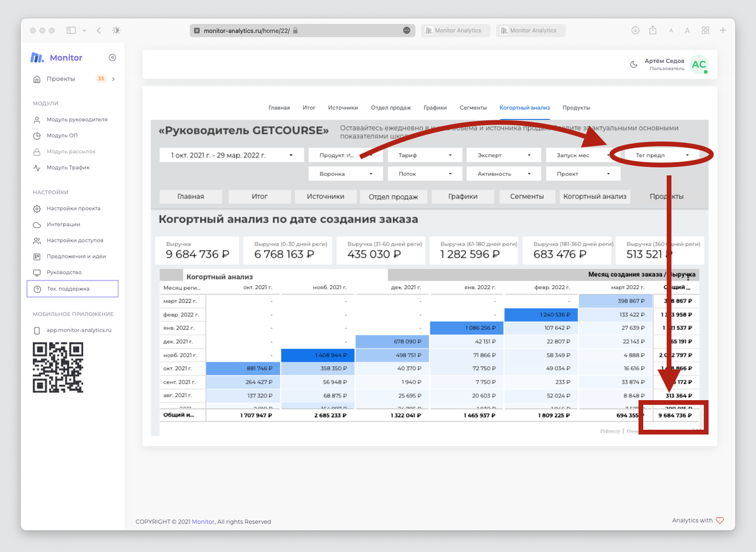
Task: Open the Тег предл filter dropdown
Action: [x=663, y=155]
